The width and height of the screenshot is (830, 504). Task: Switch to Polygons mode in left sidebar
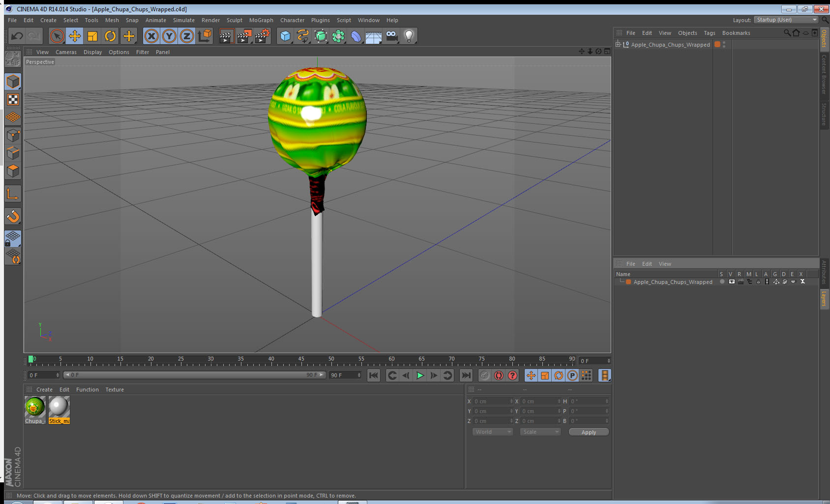[x=13, y=171]
